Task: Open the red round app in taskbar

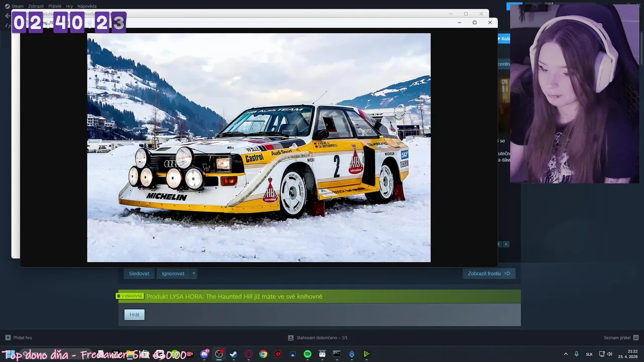Action: [278, 354]
